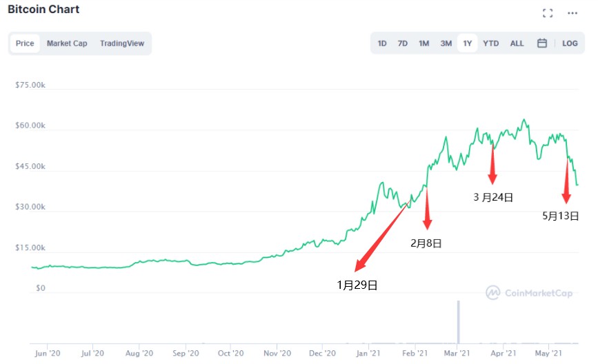Image resolution: width=598 pixels, height=364 pixels.
Task: Switch to the Price tab
Action: coord(25,43)
